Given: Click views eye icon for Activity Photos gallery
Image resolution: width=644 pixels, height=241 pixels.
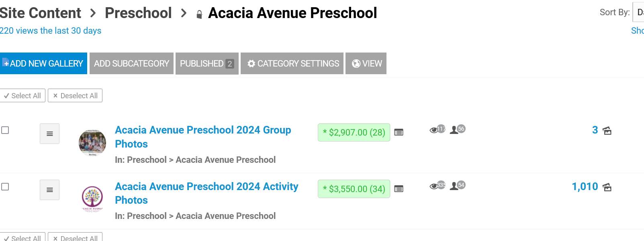Looking at the screenshot, I should pyautogui.click(x=433, y=186).
